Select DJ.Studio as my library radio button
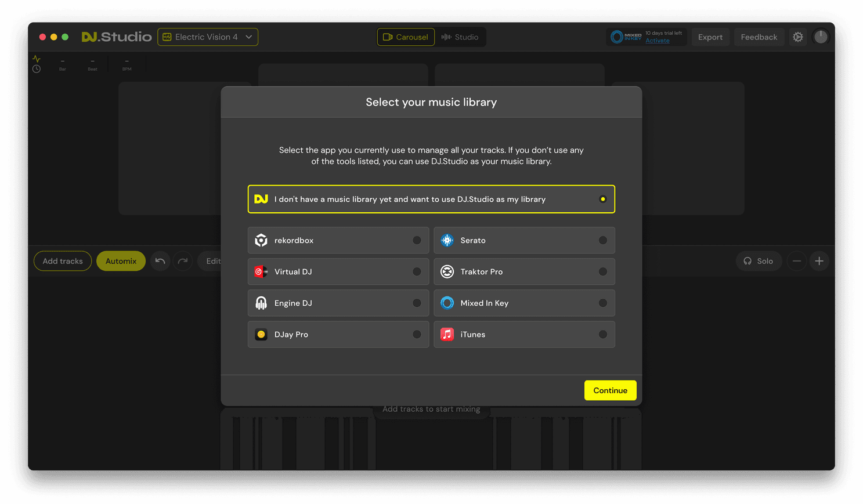The width and height of the screenshot is (863, 504). [602, 199]
